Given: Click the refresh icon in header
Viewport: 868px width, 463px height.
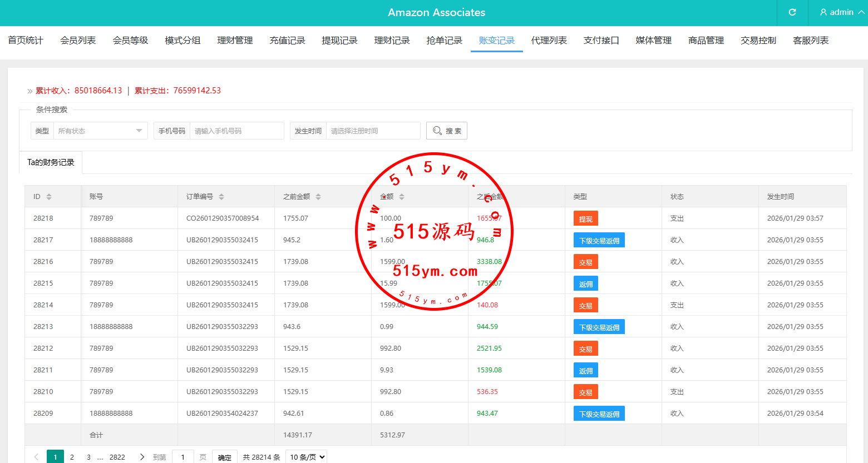Looking at the screenshot, I should [792, 12].
